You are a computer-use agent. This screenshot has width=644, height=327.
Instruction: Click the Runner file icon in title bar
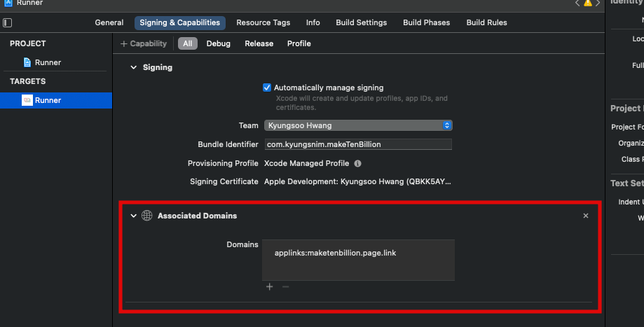pyautogui.click(x=8, y=3)
